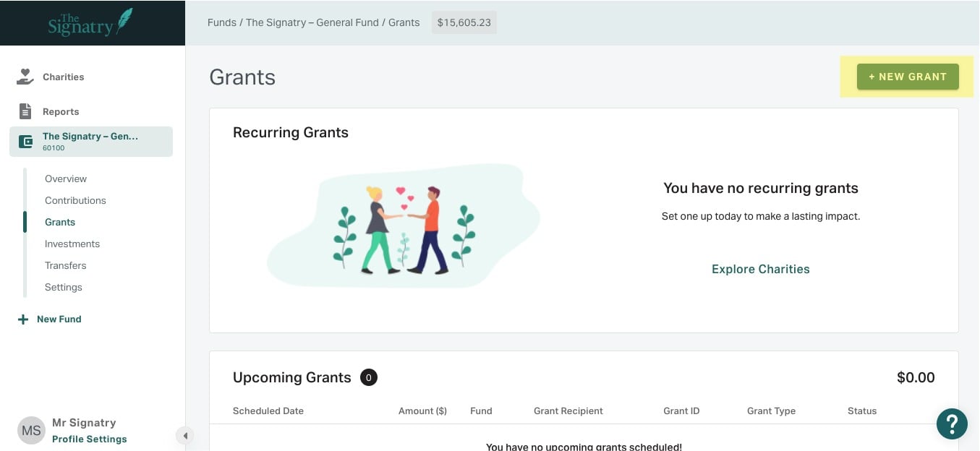Click the couple illustration in Recurring Grants

click(x=404, y=226)
